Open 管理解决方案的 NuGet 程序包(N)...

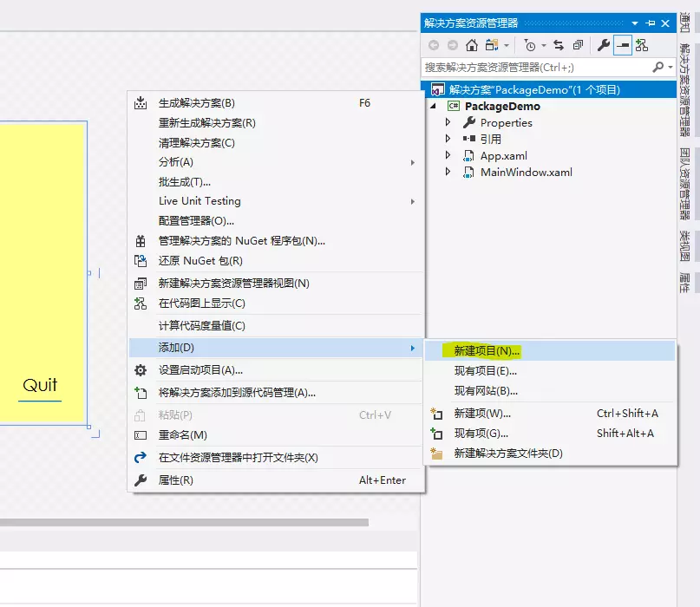(x=276, y=241)
